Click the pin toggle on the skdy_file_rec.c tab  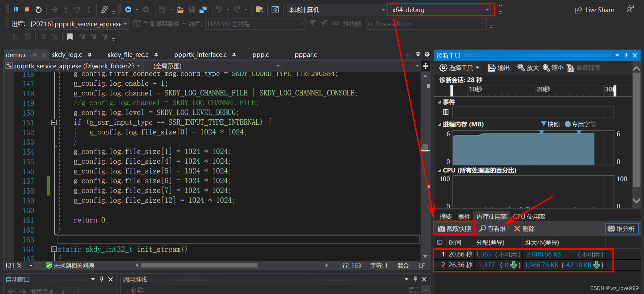(x=156, y=55)
